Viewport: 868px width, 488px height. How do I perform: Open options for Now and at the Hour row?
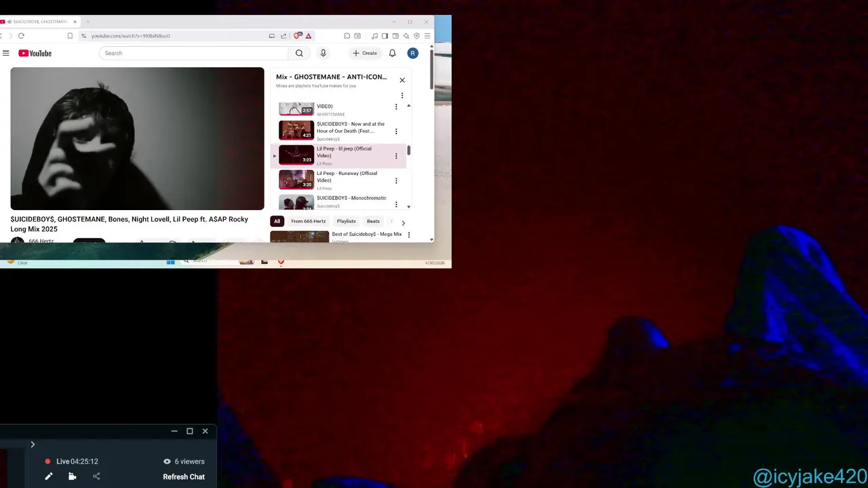tap(396, 131)
